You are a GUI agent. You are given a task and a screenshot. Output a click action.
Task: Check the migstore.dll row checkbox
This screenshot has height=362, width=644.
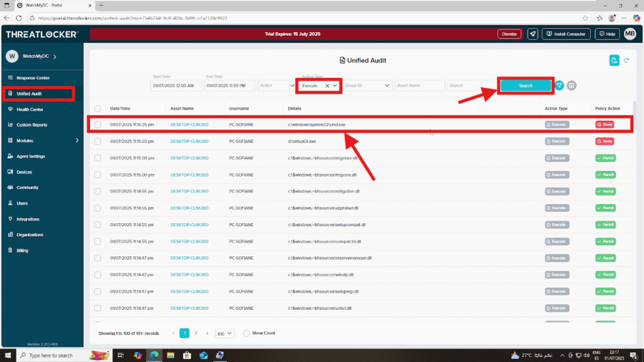point(97,158)
